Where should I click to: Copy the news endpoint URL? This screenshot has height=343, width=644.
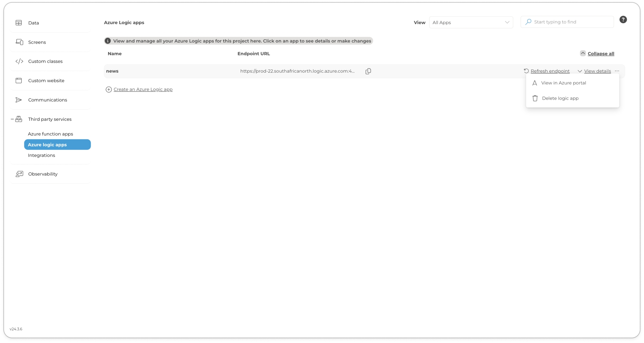[x=368, y=71]
